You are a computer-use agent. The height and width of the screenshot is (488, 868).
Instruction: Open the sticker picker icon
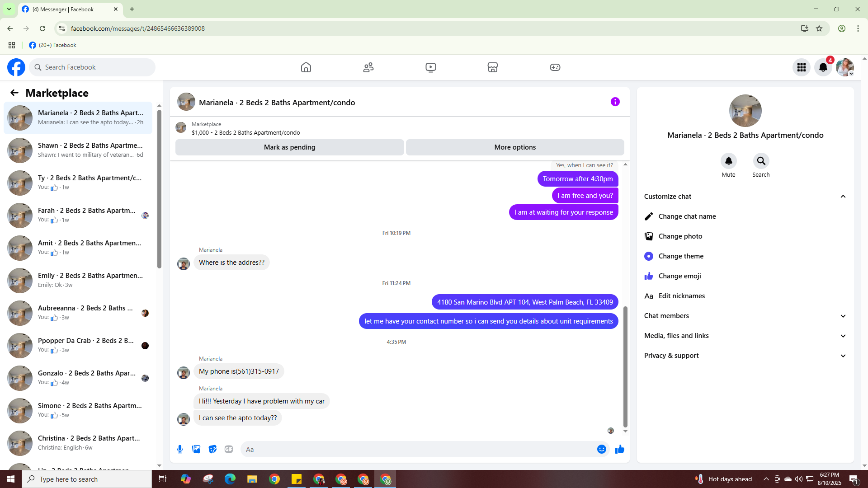[212, 449]
